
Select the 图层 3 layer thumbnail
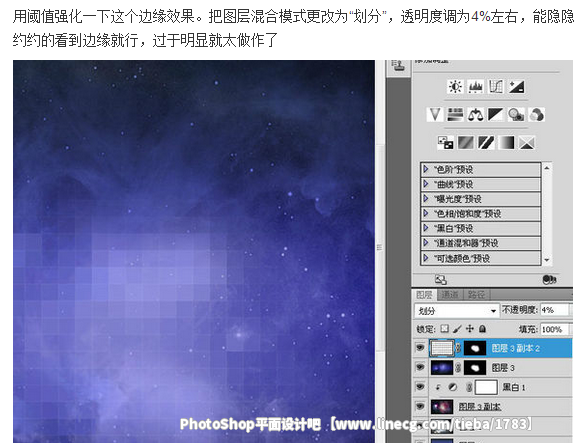pos(442,368)
